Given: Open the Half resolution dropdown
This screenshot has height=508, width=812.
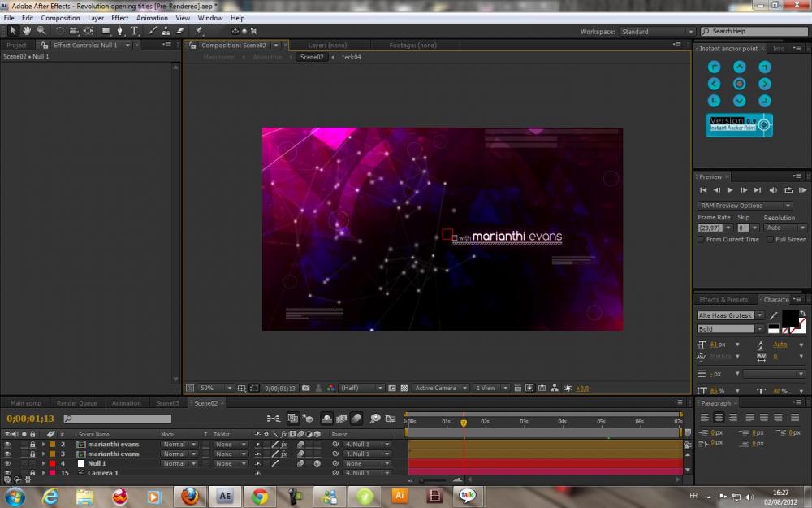Looking at the screenshot, I should pyautogui.click(x=361, y=389).
